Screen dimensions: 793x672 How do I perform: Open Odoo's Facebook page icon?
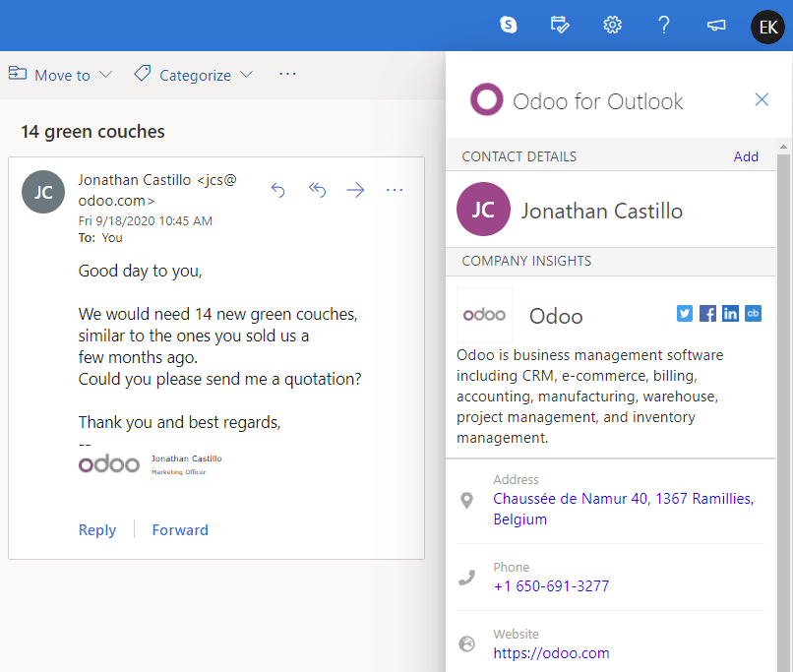(707, 313)
